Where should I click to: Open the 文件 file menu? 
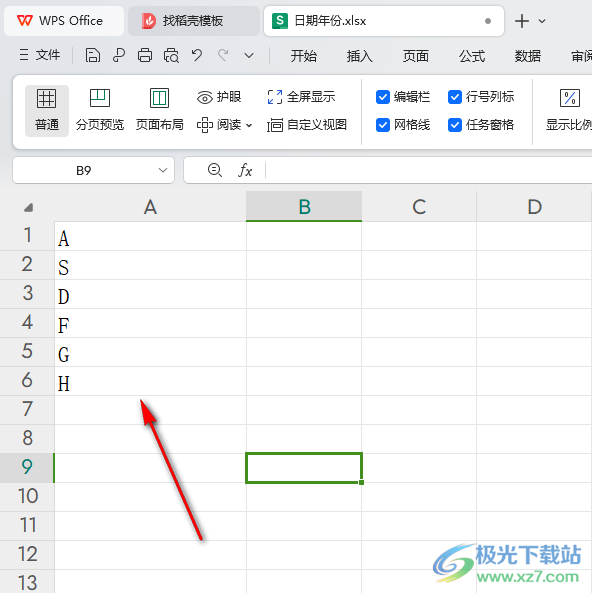click(40, 55)
